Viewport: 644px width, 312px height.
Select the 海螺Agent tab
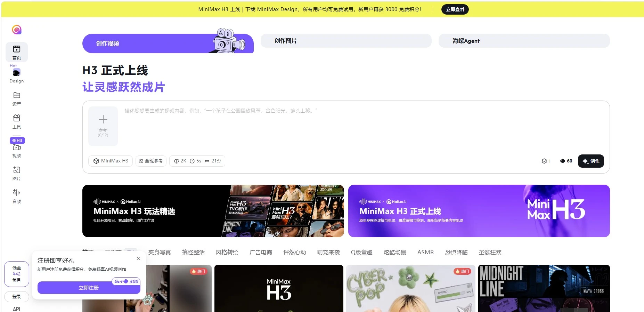[524, 41]
